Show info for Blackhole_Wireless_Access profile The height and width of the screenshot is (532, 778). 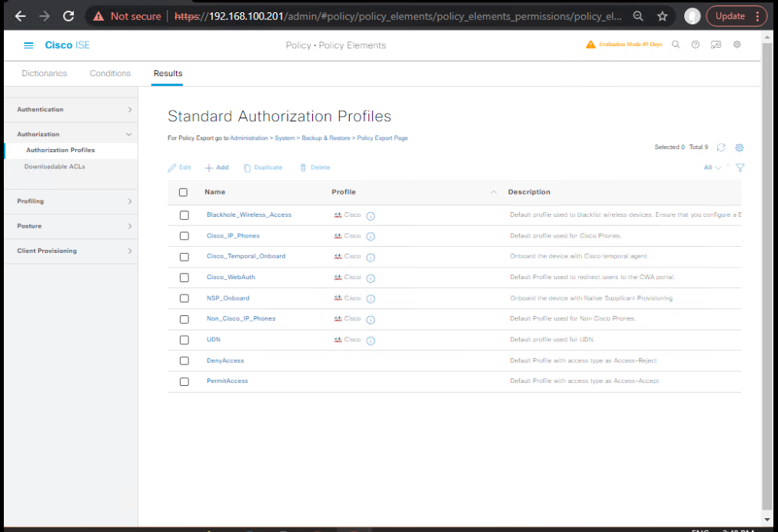click(371, 216)
